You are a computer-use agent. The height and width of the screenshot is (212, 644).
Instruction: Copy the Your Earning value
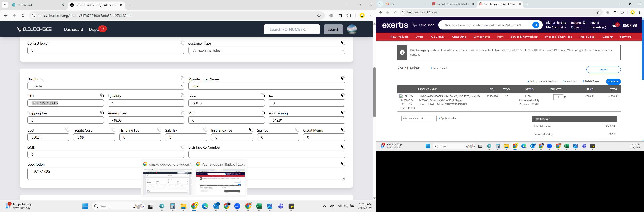click(x=343, y=113)
